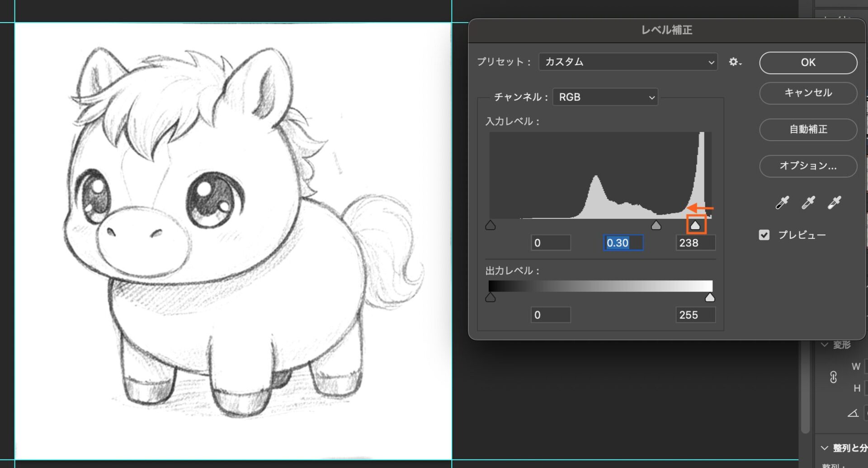
Task: Click the rotation angle icon
Action: click(853, 413)
